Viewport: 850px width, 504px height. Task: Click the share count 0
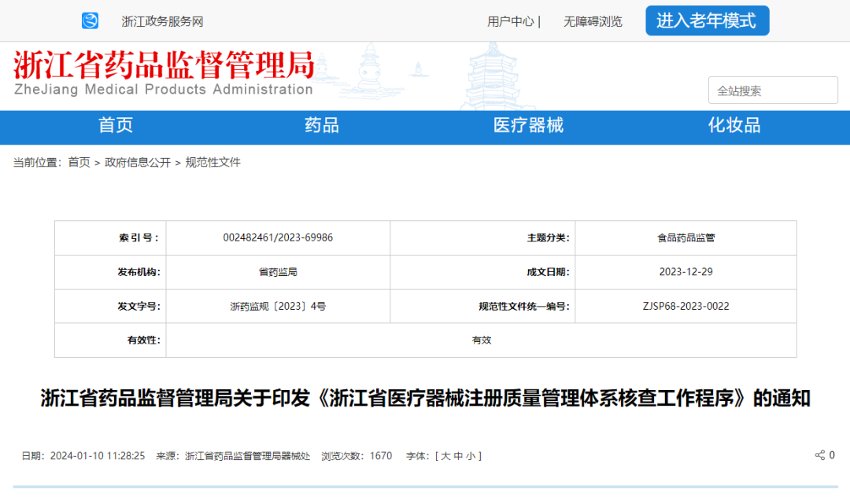click(832, 455)
